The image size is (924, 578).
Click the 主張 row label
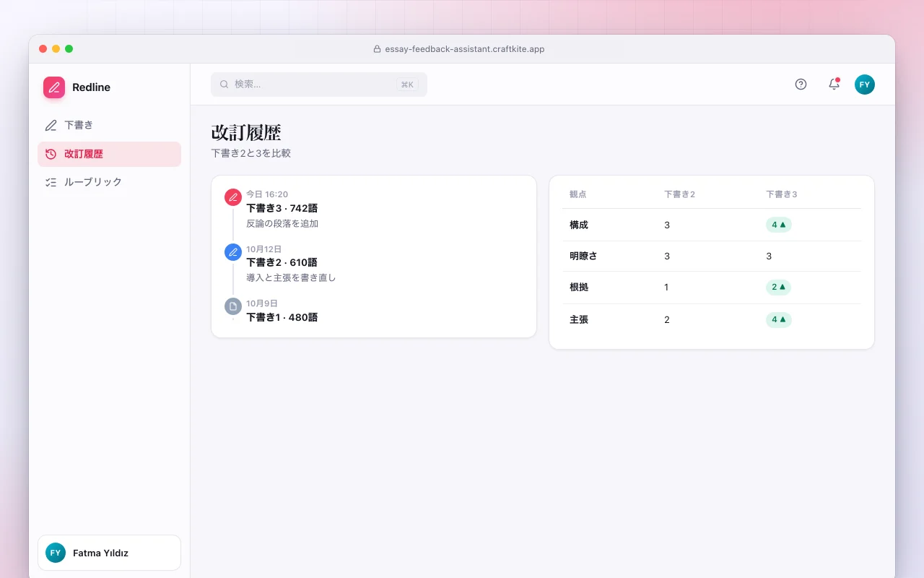tap(579, 319)
